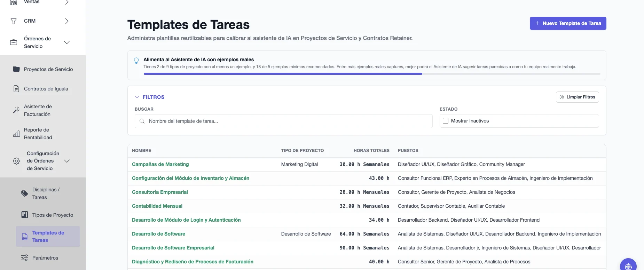Click the Templates de Tareas document icon
Viewport: 644px width, 270px height.
click(25, 237)
